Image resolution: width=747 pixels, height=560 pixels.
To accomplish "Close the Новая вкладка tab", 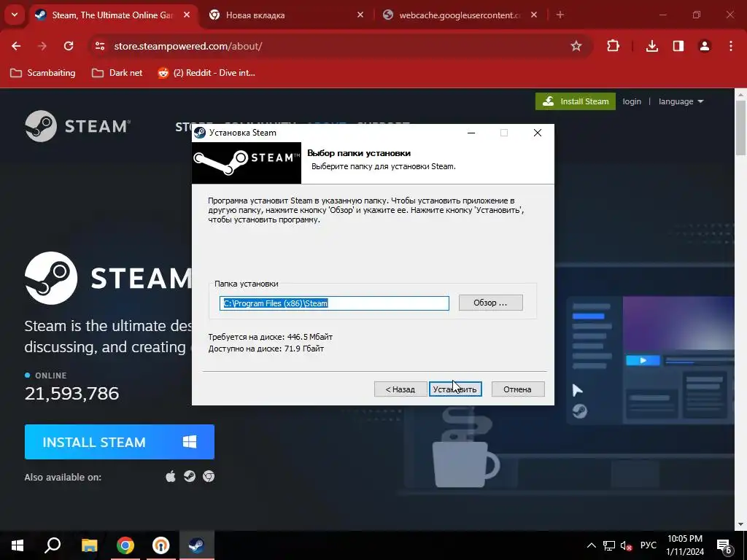I will tap(360, 15).
